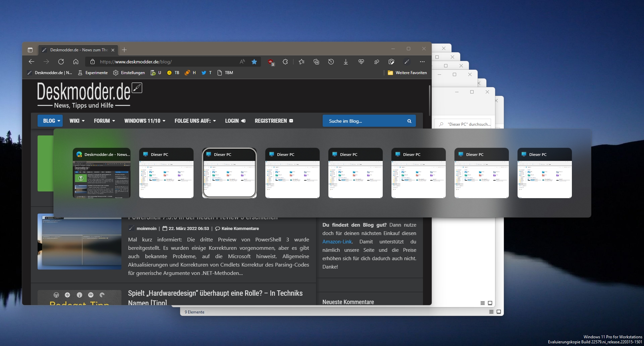Open the Collections icon in Edge
644x346 pixels.
[316, 62]
